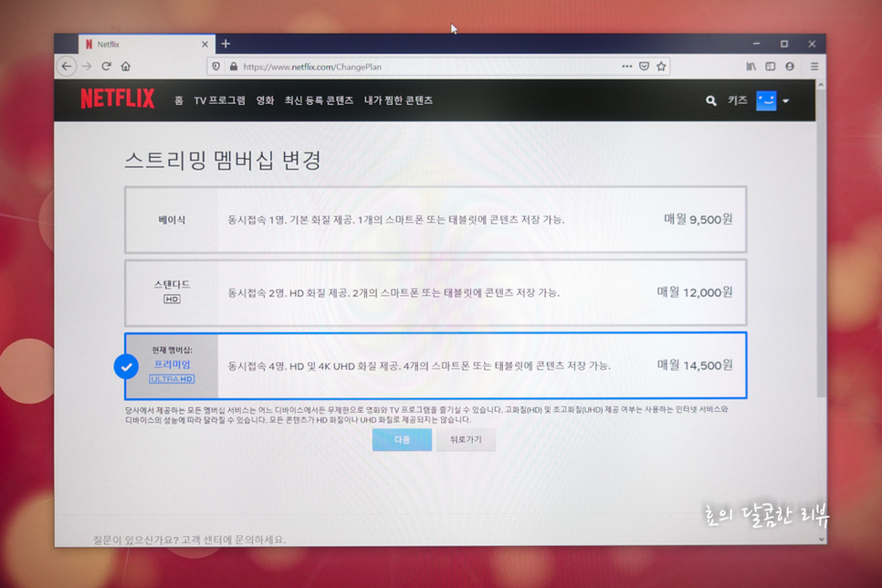Open the 영화 menu item
The width and height of the screenshot is (882, 588).
265,100
